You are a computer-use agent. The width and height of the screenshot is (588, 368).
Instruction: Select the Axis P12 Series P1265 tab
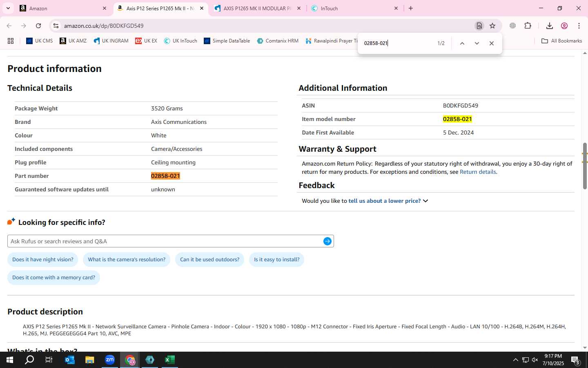click(x=160, y=8)
